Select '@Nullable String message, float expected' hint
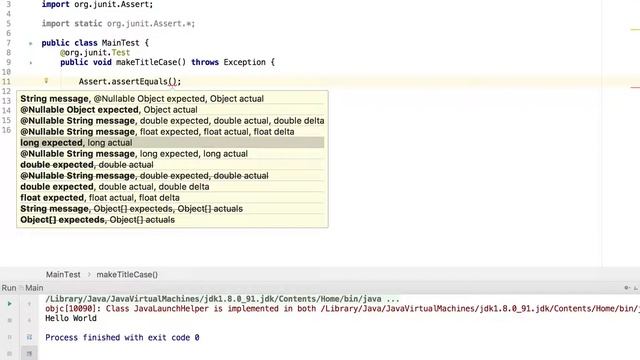 click(172, 132)
